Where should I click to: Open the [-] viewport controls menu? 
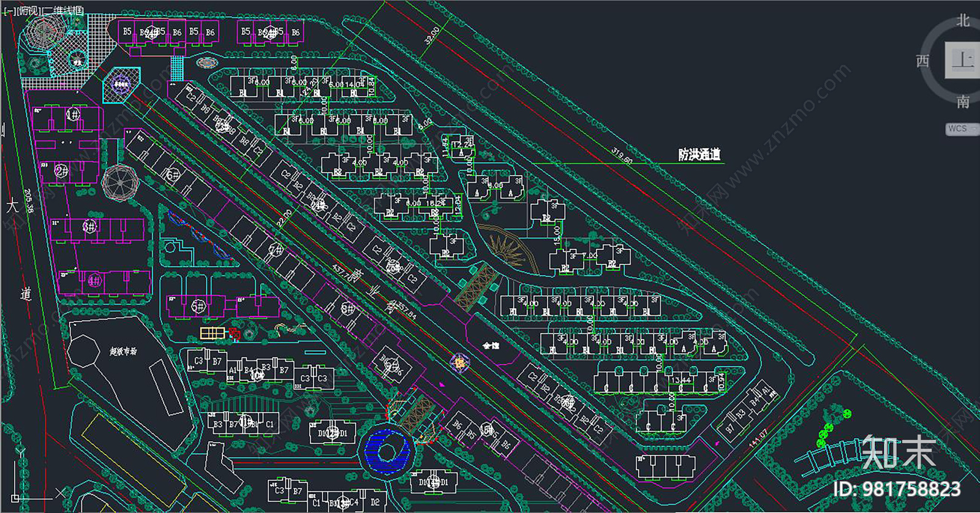point(9,10)
